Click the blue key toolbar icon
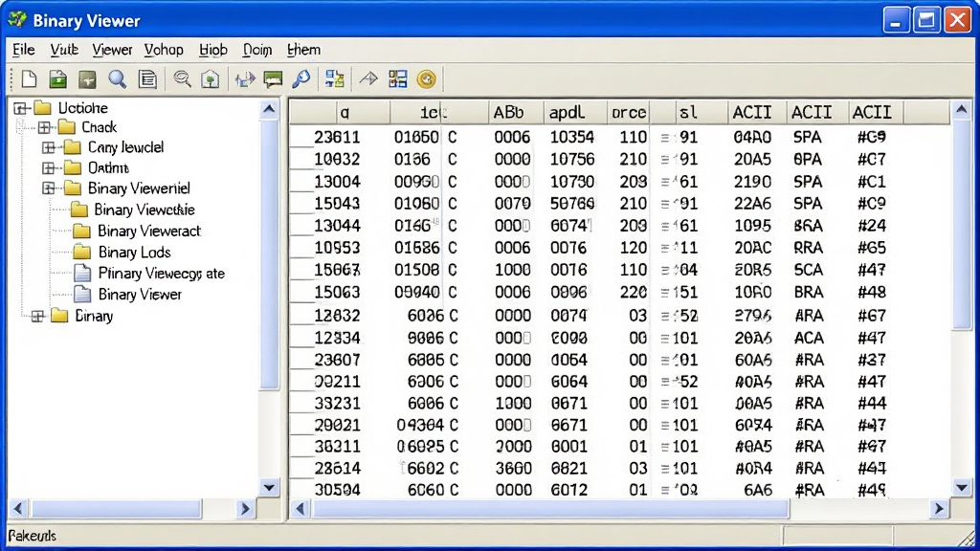Image resolution: width=980 pixels, height=551 pixels. pos(301,79)
